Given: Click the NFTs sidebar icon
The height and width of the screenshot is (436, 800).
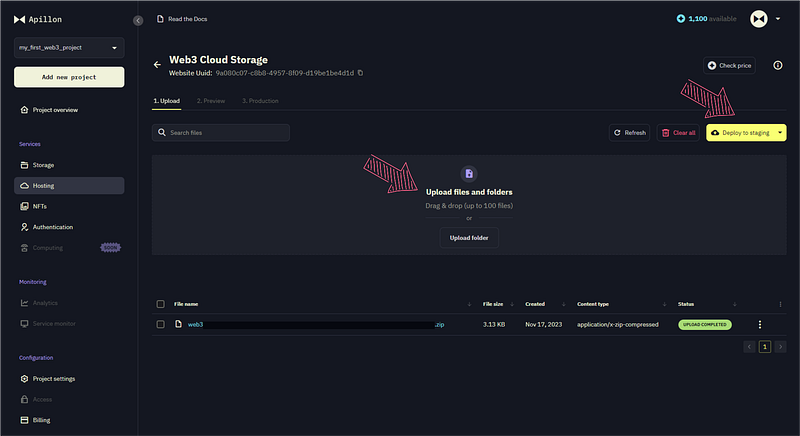Looking at the screenshot, I should tap(24, 206).
